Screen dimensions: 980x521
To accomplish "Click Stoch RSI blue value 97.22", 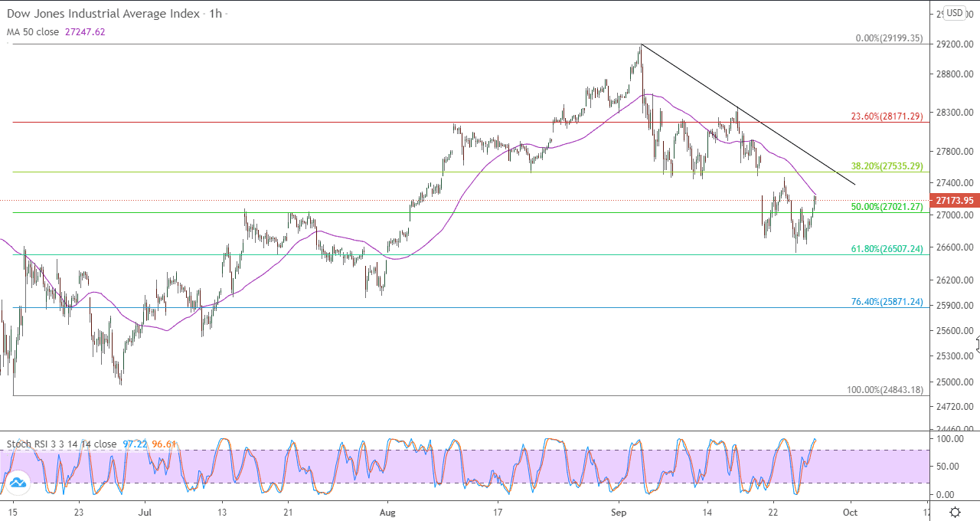I will [x=134, y=444].
